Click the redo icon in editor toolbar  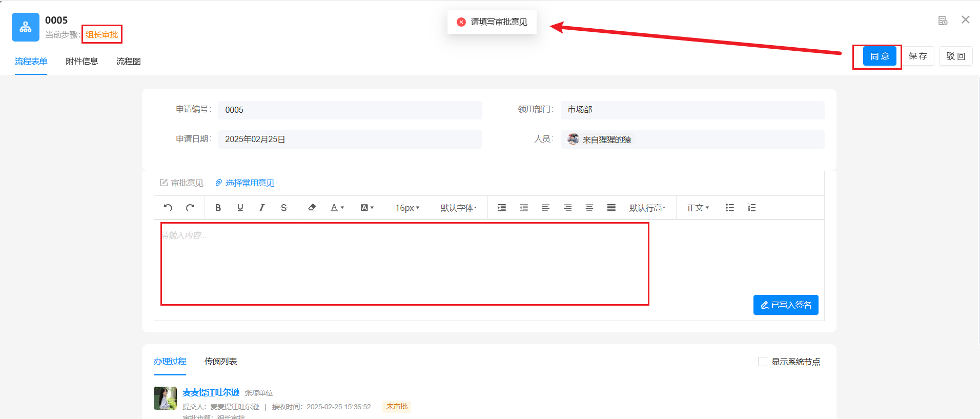point(190,208)
